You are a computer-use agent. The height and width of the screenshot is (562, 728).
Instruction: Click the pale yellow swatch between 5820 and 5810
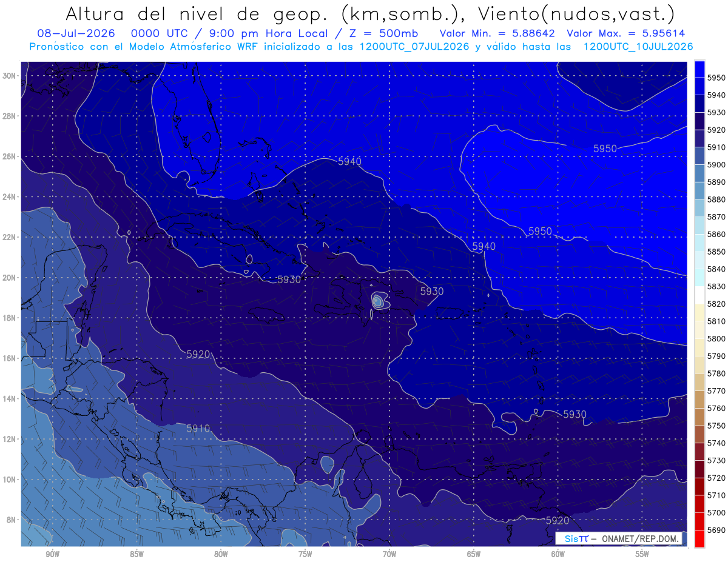(x=699, y=313)
